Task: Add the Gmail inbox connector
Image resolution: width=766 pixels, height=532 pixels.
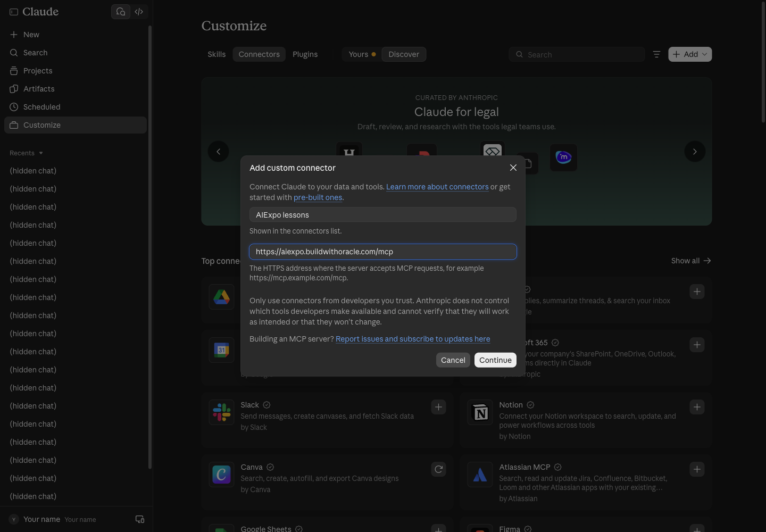Action: tap(697, 292)
